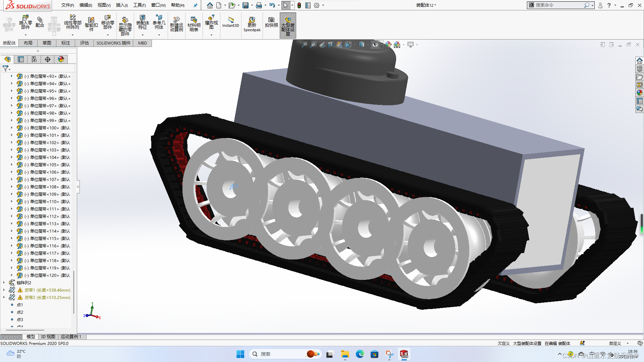644x362 pixels.
Task: Toggle the Instant3D tool
Action: click(x=231, y=22)
